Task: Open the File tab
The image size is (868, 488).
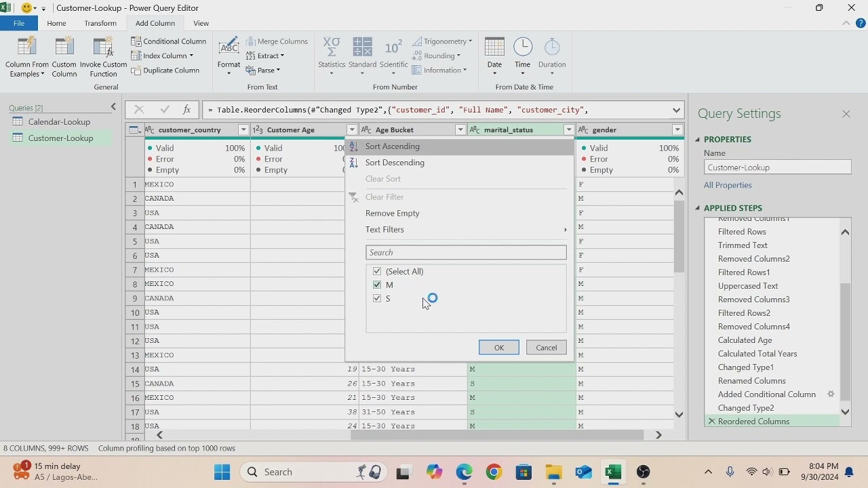Action: point(19,23)
